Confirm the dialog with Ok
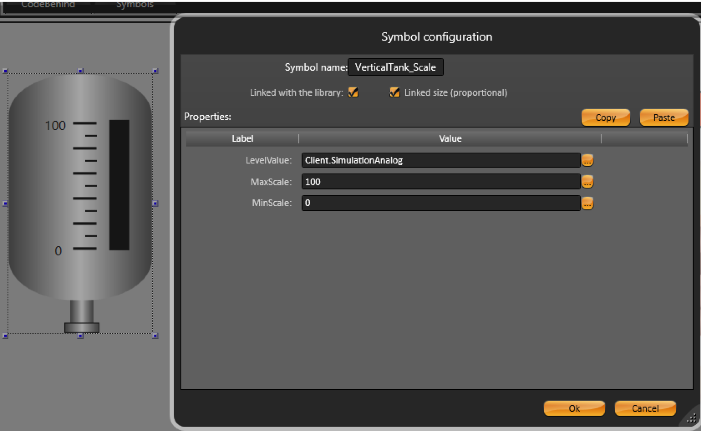This screenshot has width=701, height=431. click(574, 408)
